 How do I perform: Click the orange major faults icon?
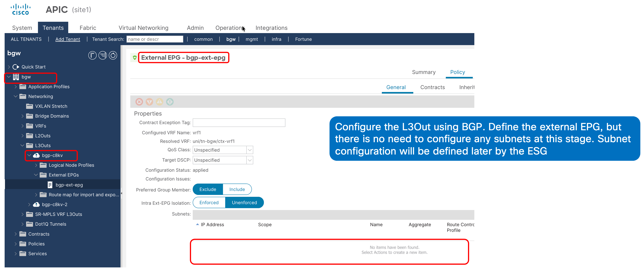click(x=149, y=102)
